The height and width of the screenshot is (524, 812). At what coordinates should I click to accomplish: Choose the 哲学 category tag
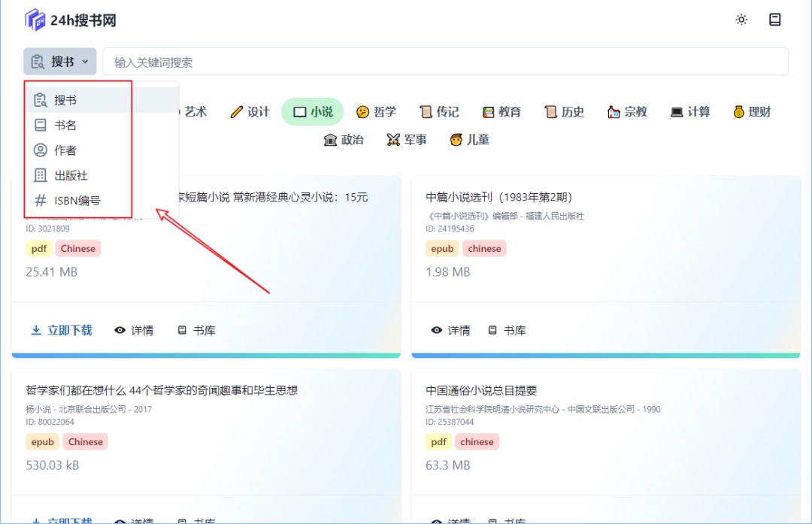376,111
